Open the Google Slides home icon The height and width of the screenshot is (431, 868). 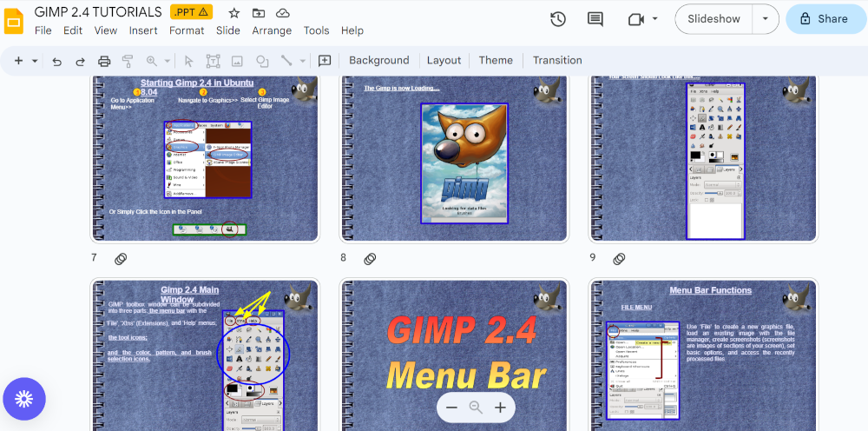coord(14,22)
